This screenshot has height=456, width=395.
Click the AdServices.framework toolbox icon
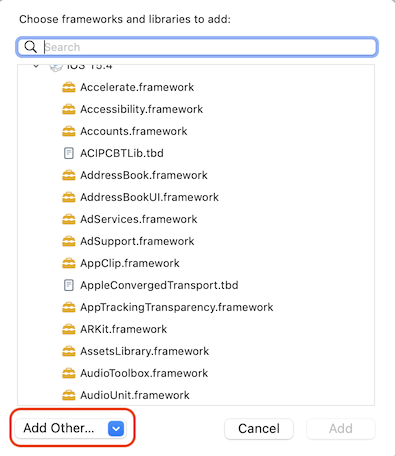click(x=69, y=219)
